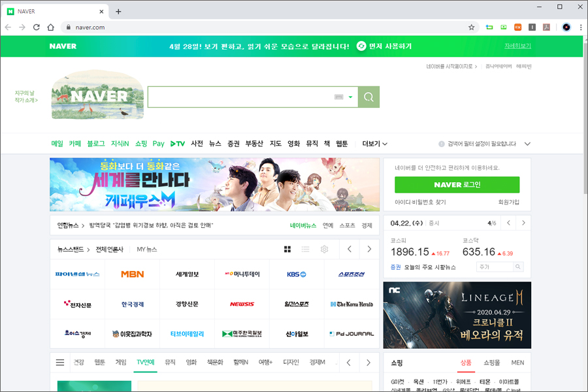Screen dimensions: 588x392
Task: Open the Lineage M advertisement banner
Action: point(457,315)
